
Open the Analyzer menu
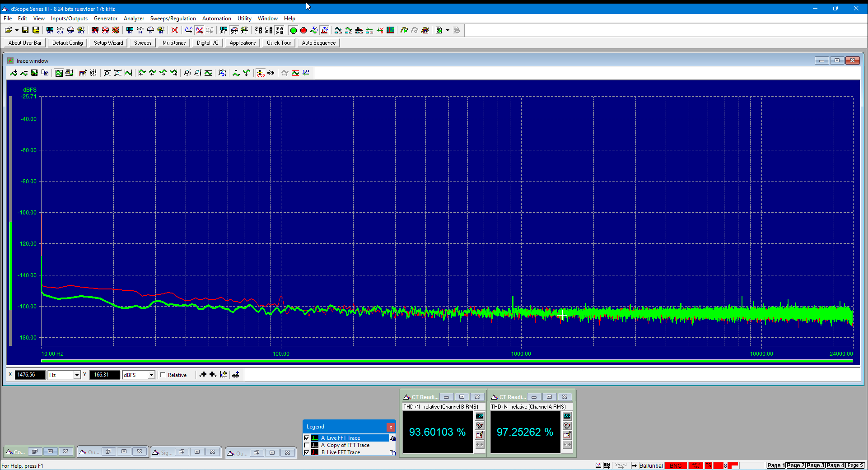(134, 19)
